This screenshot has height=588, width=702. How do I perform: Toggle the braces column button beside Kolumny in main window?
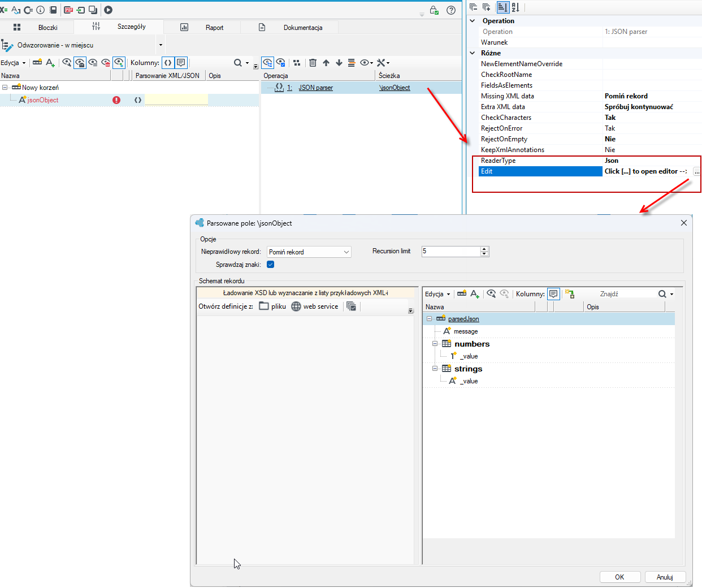click(168, 63)
